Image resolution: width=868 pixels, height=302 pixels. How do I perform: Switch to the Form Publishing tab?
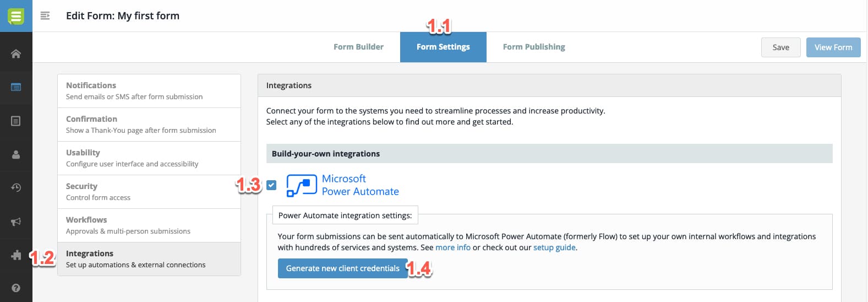coord(534,47)
